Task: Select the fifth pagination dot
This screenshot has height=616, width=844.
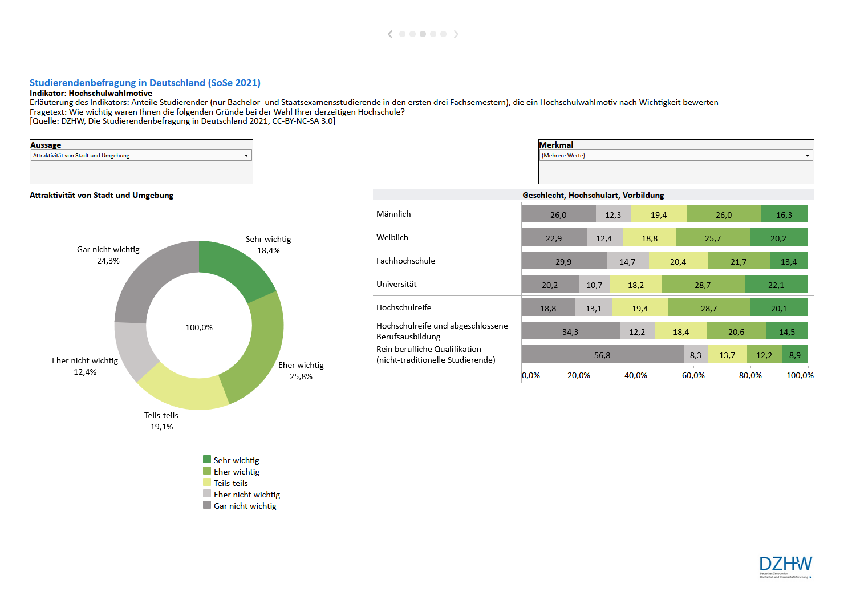Action: coord(443,34)
